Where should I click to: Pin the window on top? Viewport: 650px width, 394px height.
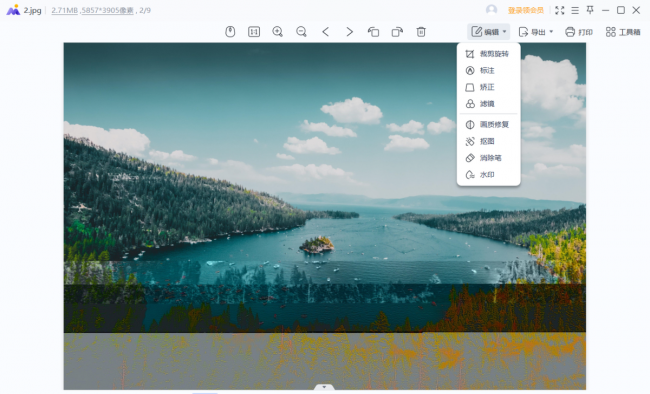[x=590, y=10]
